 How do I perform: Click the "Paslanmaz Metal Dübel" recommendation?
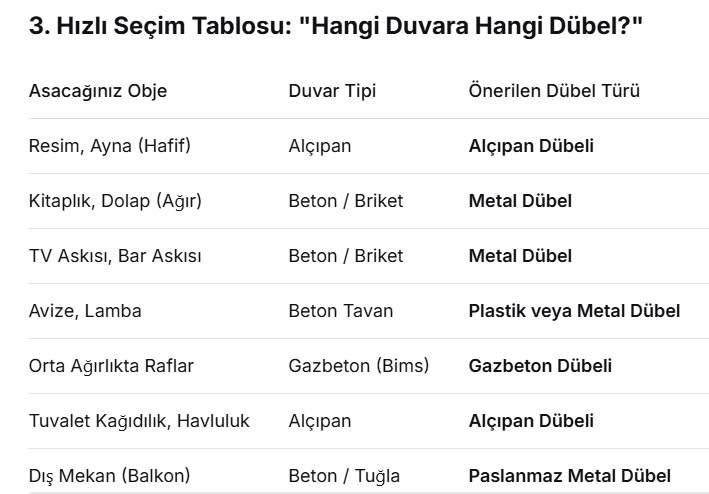coord(569,476)
